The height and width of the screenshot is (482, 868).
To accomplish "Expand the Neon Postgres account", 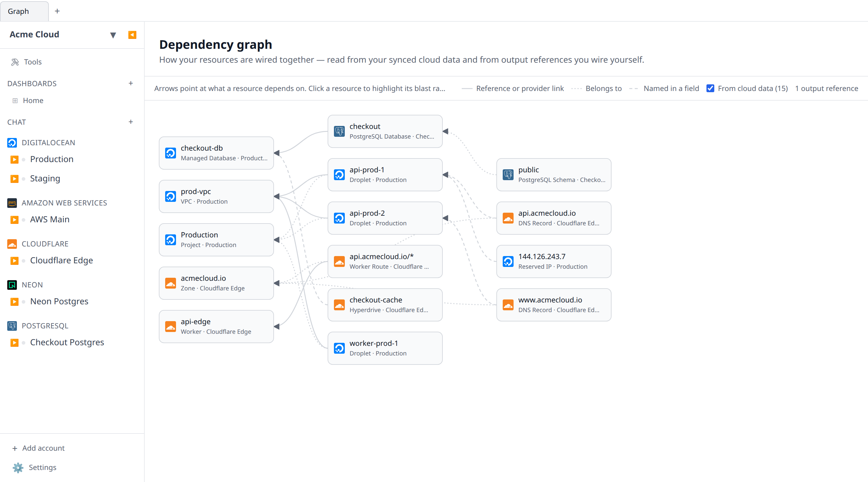I will [14, 302].
